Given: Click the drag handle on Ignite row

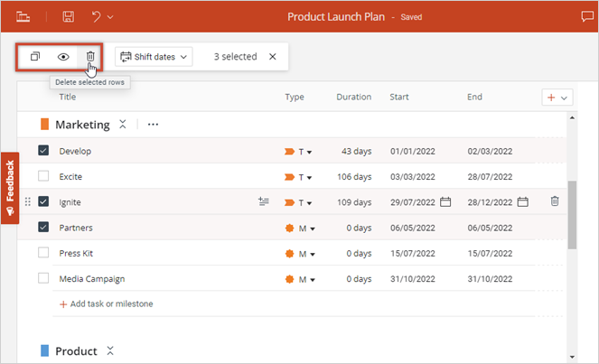Looking at the screenshot, I should [27, 201].
